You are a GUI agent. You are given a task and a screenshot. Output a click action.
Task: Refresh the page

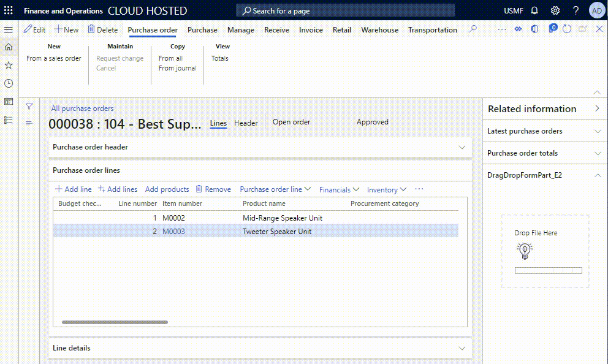click(x=567, y=29)
